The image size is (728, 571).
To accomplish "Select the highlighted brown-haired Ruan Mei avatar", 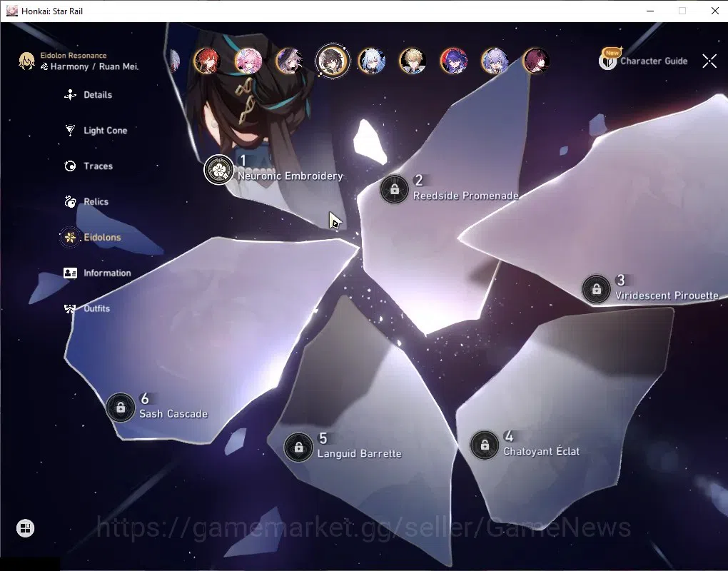I will click(x=333, y=61).
